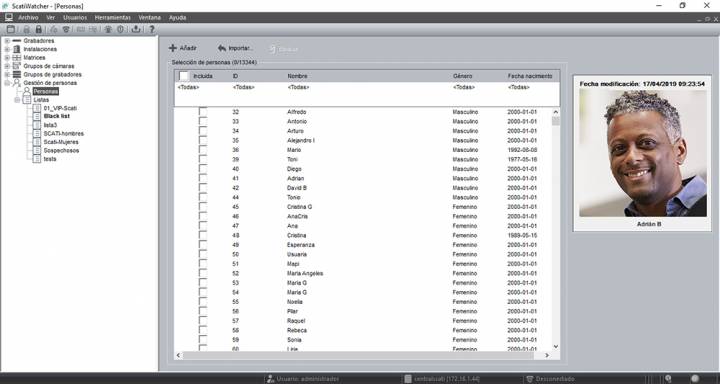Expand the Instalaciones tree node
720x384 pixels.
[x=7, y=49]
